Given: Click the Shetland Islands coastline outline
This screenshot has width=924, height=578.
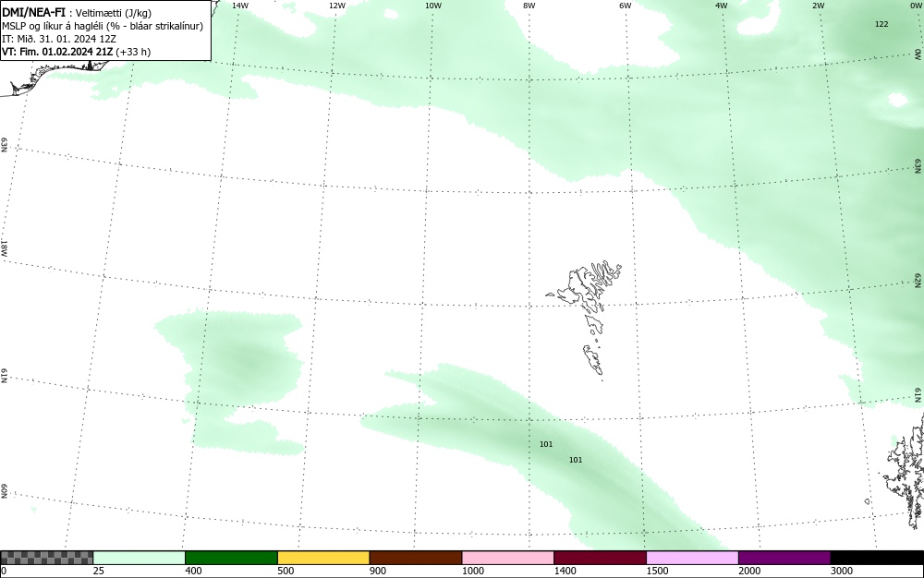Looking at the screenshot, I should pyautogui.click(x=905, y=471).
